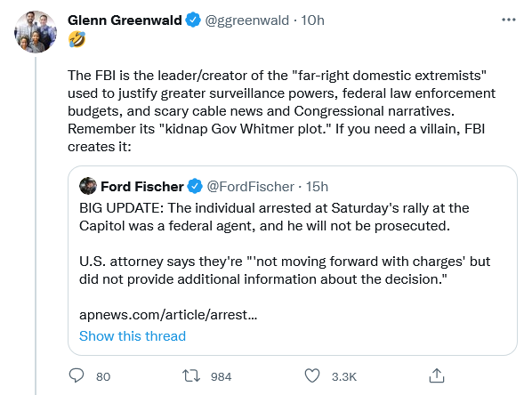The width and height of the screenshot is (532, 395).
Task: Click the Show this thread link
Action: 133,336
